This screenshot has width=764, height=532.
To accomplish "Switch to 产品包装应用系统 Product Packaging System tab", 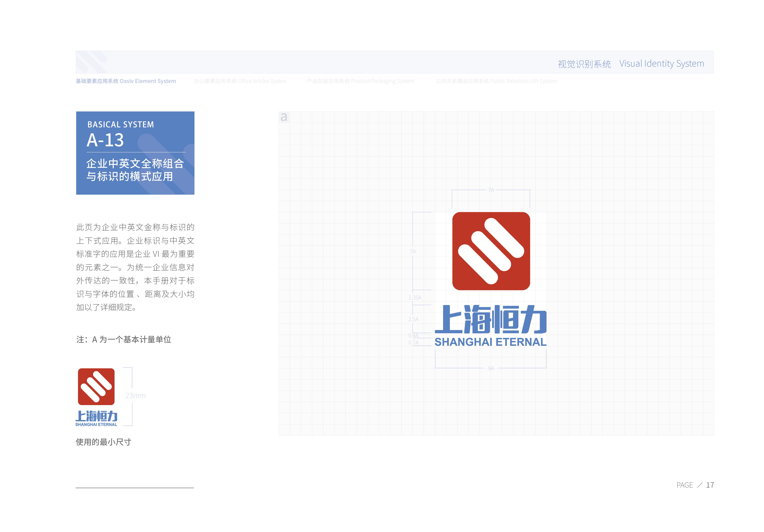I will (360, 81).
